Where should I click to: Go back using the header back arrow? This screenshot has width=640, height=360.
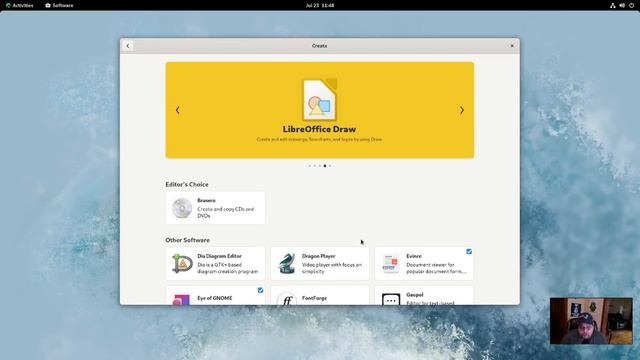tap(128, 46)
